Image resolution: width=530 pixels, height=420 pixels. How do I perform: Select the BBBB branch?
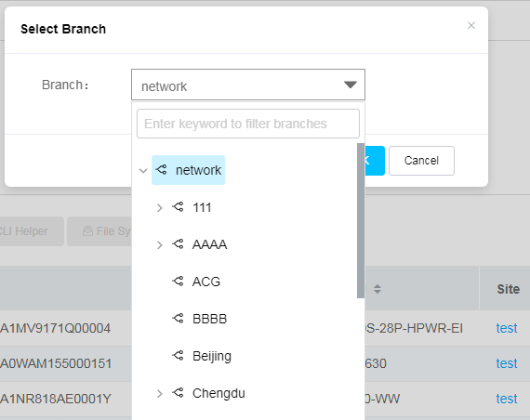[209, 319]
